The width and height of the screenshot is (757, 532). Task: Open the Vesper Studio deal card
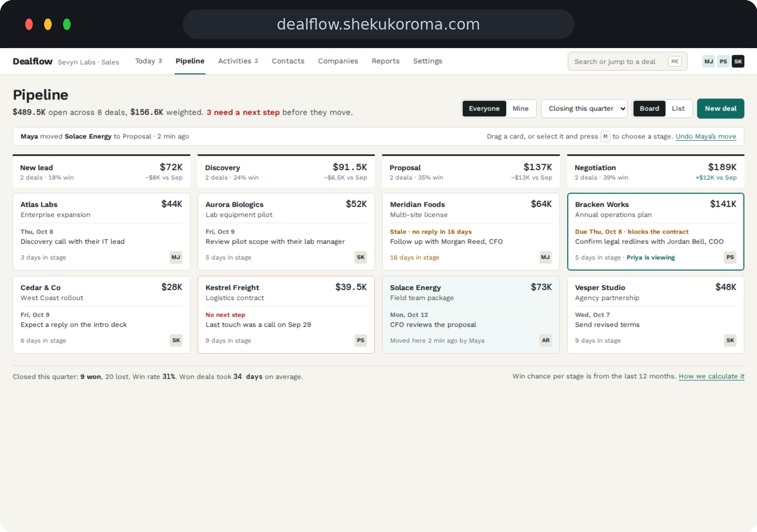click(x=656, y=315)
